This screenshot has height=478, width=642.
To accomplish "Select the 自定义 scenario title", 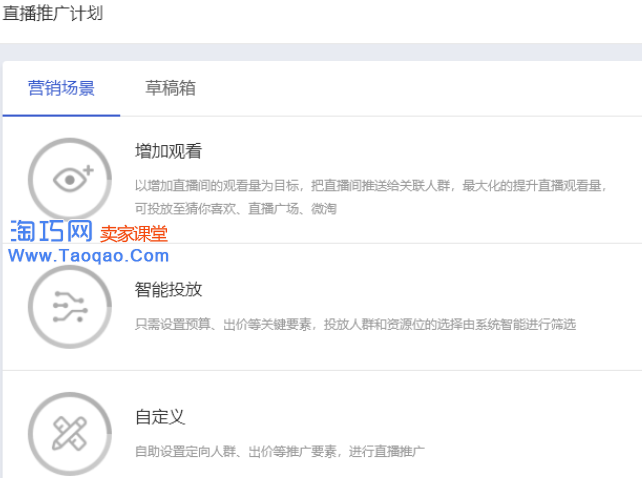I will 160,417.
